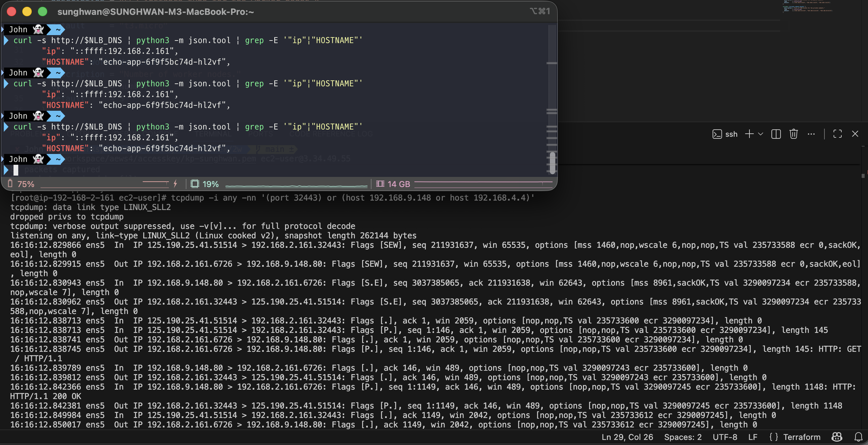Click the first echo-app-6f9f5bc74d-hl2vf hostname
The width and height of the screenshot is (868, 445).
click(164, 62)
